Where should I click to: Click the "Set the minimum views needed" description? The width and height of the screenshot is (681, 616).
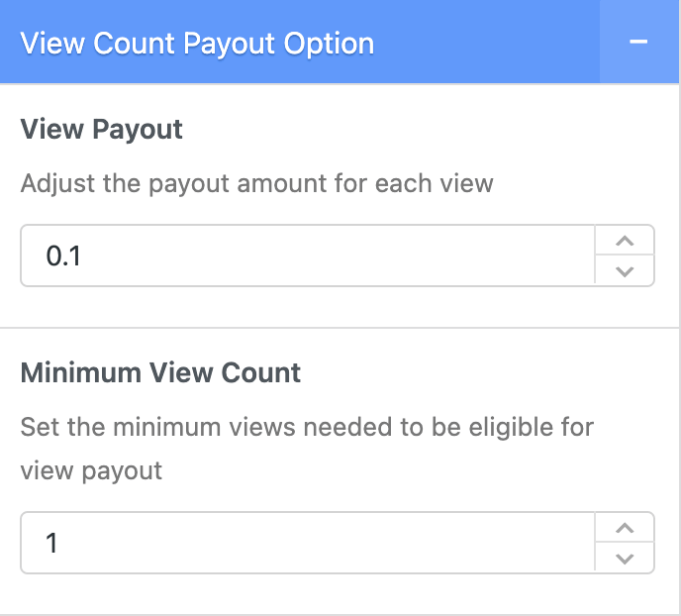pos(307,428)
